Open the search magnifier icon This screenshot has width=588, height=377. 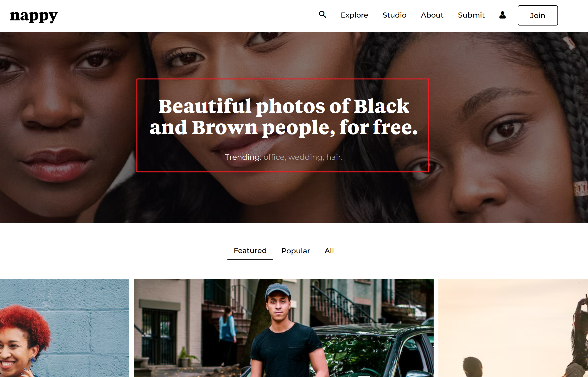322,15
